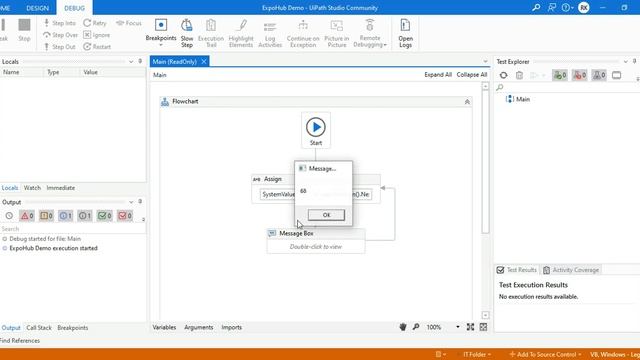Collapse the Flowchart container chevron
The width and height of the screenshot is (640, 360).
[x=467, y=102]
